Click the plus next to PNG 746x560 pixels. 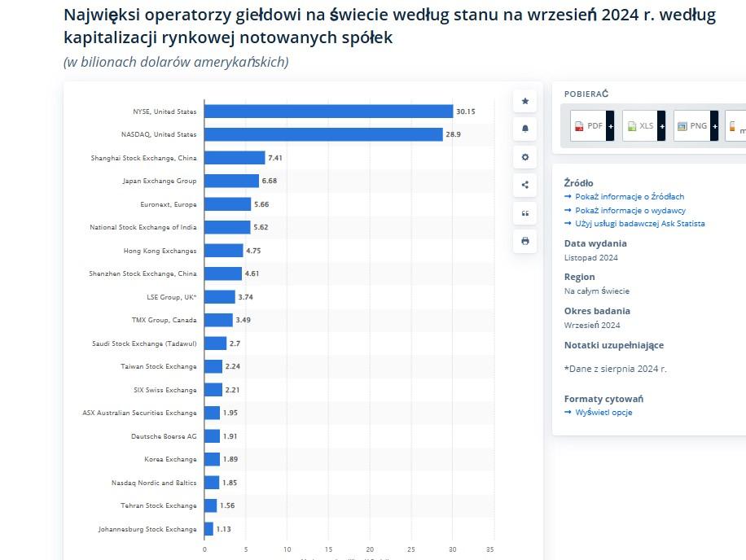point(714,126)
